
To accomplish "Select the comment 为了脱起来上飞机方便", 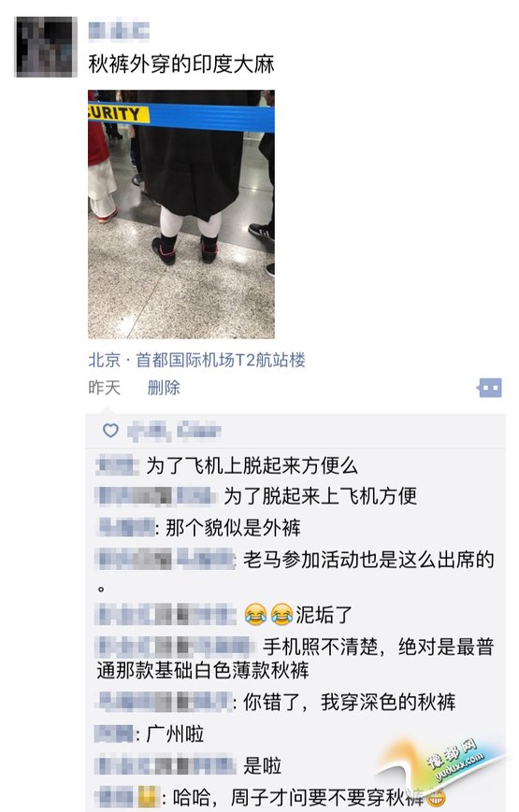I will point(321,496).
